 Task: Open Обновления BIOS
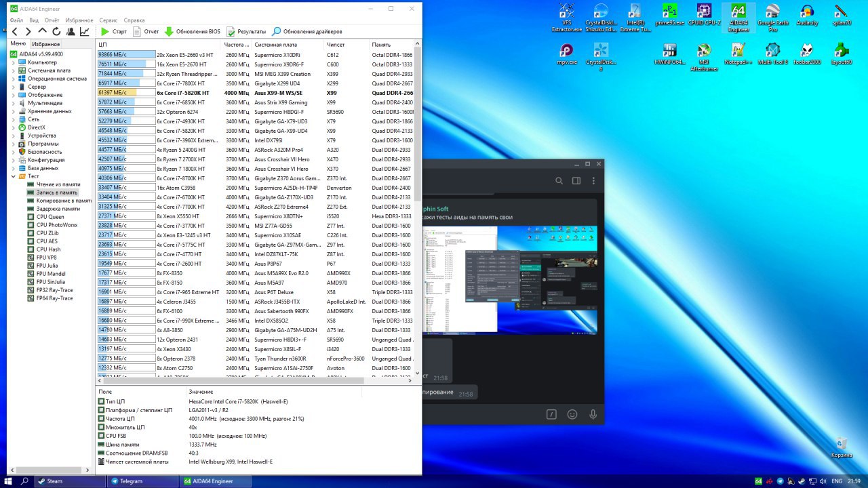tap(193, 31)
